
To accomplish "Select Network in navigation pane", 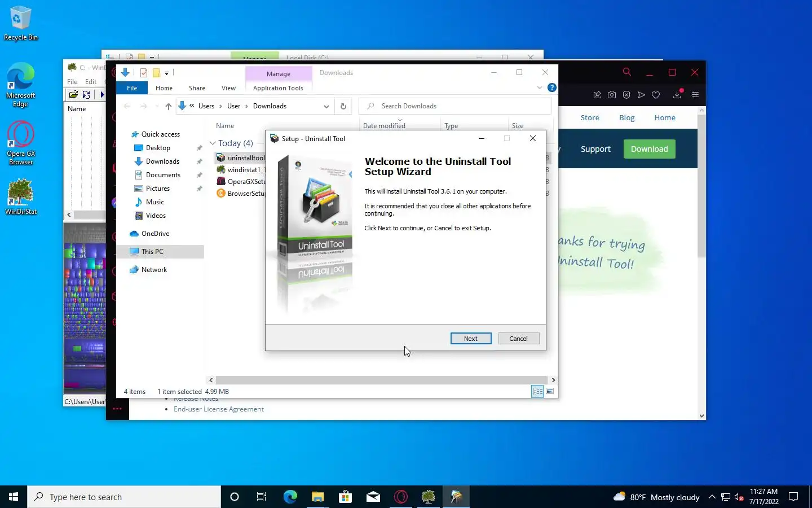I will coord(154,270).
